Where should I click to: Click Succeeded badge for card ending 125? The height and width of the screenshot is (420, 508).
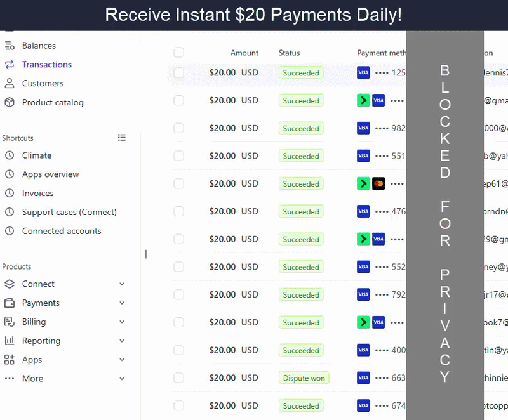tap(301, 73)
